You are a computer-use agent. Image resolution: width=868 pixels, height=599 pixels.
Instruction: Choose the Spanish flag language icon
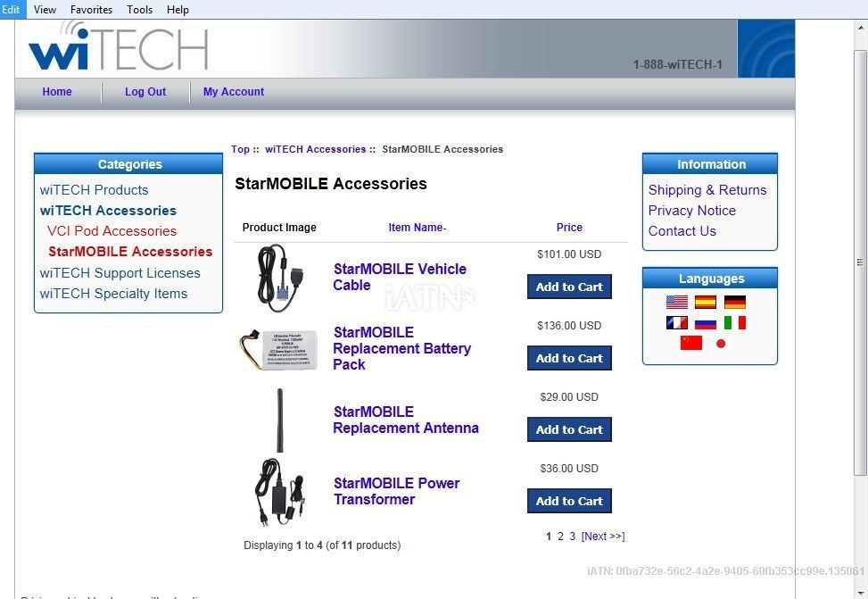pyautogui.click(x=706, y=302)
